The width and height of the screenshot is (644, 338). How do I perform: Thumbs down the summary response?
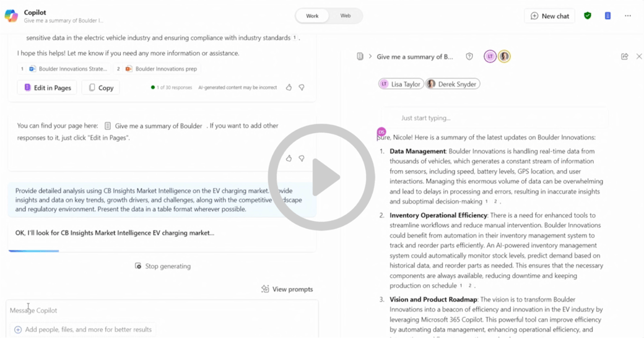tap(302, 87)
